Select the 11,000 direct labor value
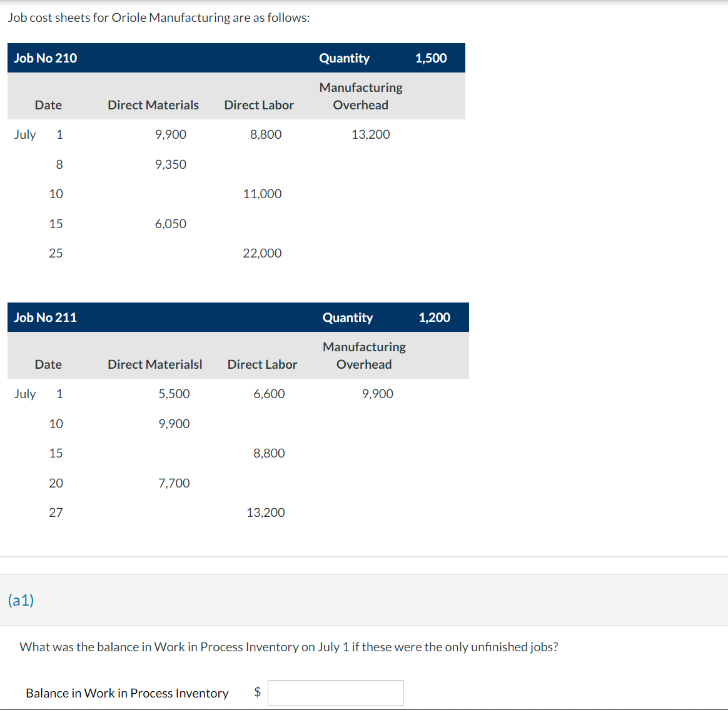Image resolution: width=728 pixels, height=710 pixels. [x=262, y=194]
